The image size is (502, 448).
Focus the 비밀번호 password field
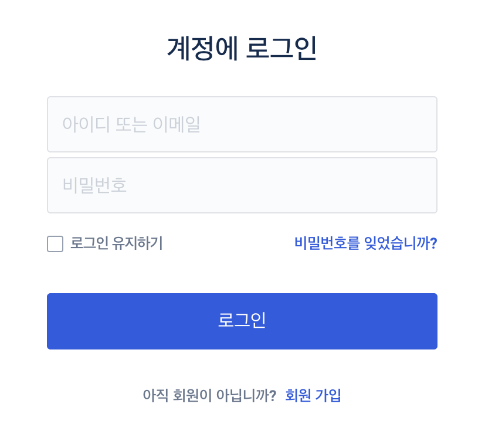(242, 185)
